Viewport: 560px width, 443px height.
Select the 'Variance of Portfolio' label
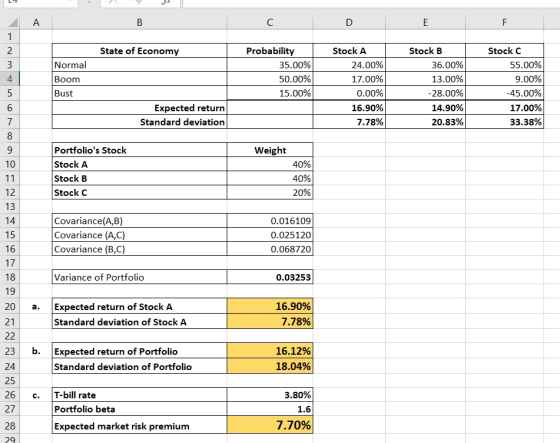[139, 277]
